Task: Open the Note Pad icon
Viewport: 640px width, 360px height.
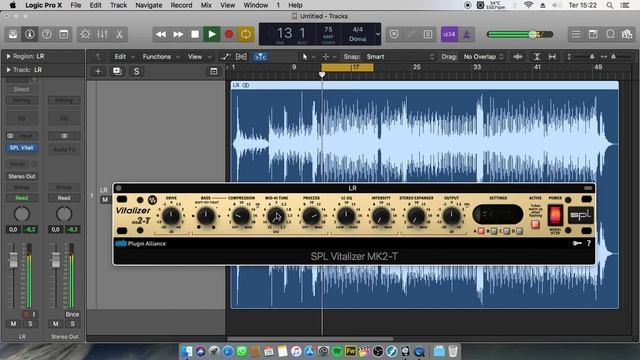Action: (593, 34)
